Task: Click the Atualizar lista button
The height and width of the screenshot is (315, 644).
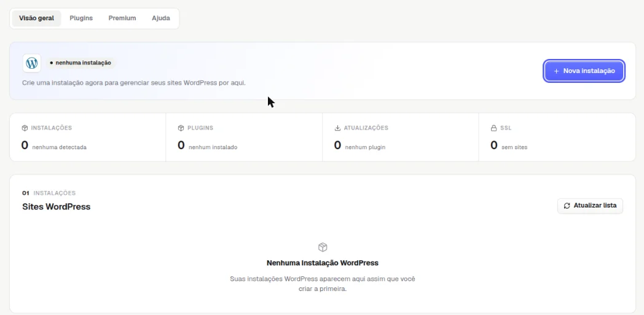Action: [590, 206]
